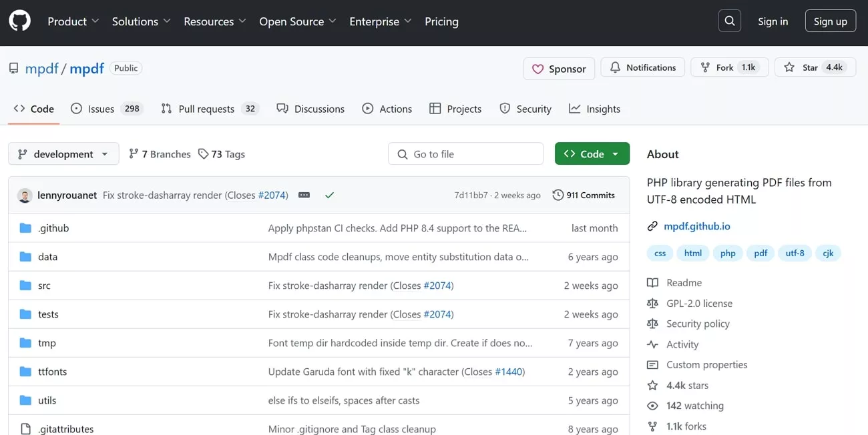Viewport: 868px width, 435px height.
Task: Open the commit message ellipsis icon
Action: click(x=304, y=195)
